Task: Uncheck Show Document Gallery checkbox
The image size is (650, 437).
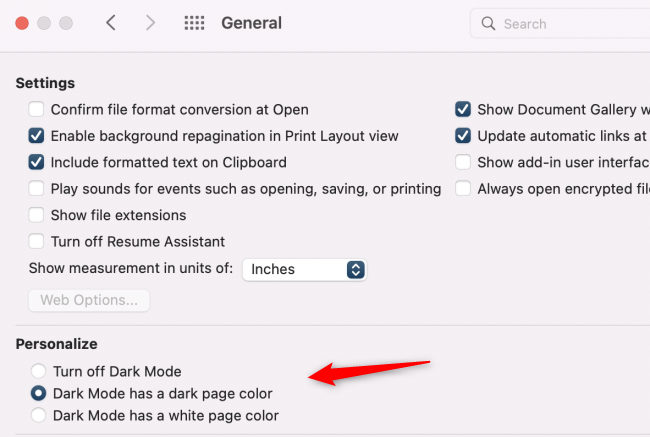Action: pos(463,109)
